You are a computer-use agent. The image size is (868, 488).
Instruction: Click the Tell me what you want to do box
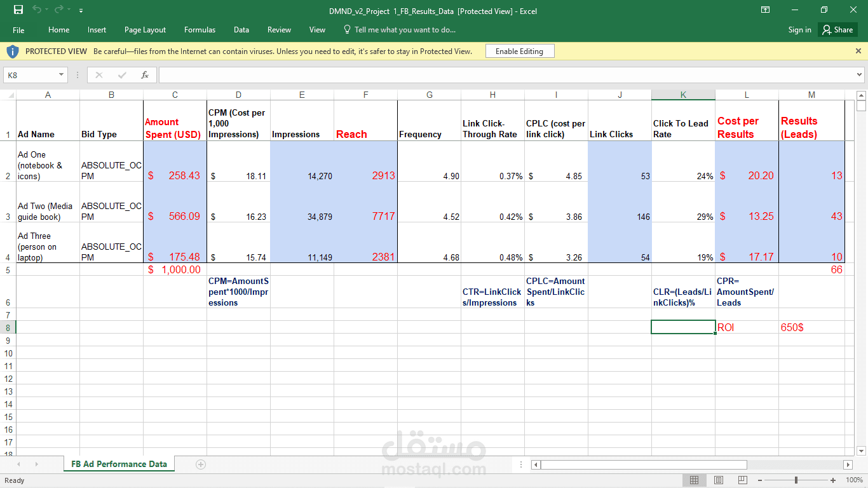coord(400,30)
